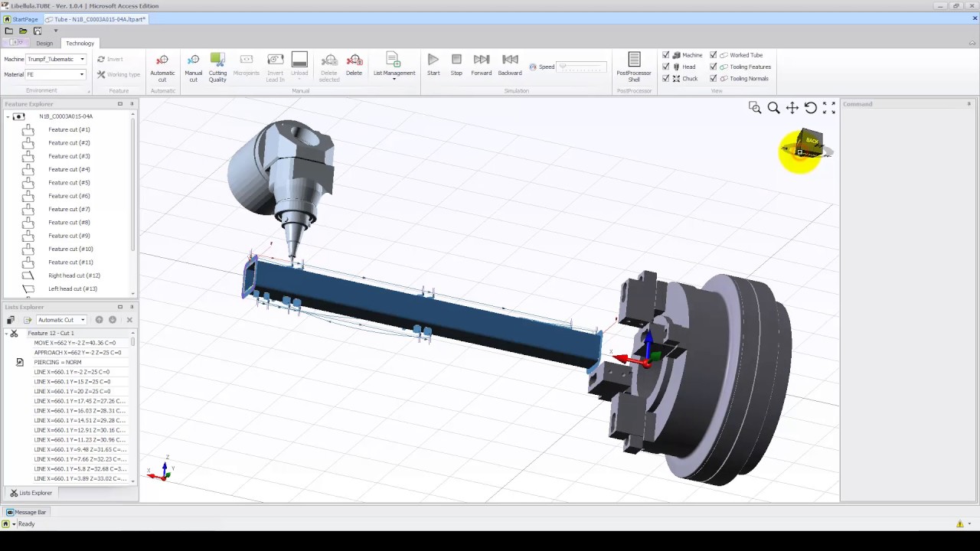
Task: Open Cutting Quality settings
Action: click(217, 67)
